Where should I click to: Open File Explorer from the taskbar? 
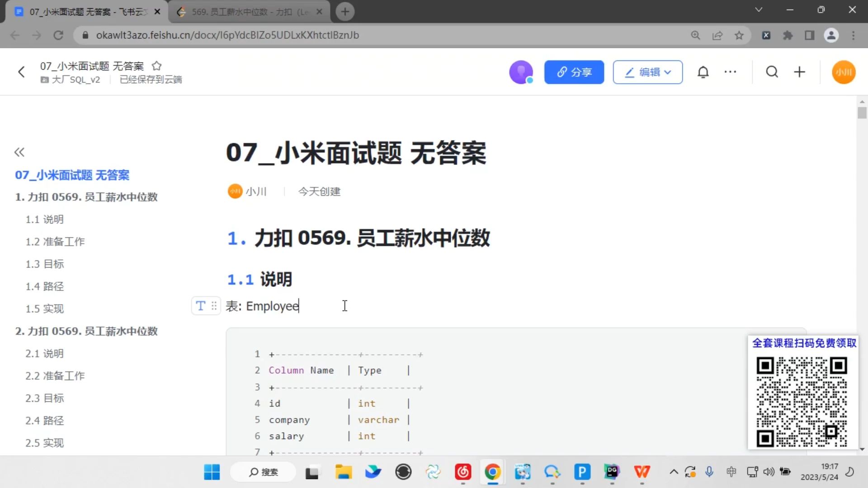(x=344, y=472)
